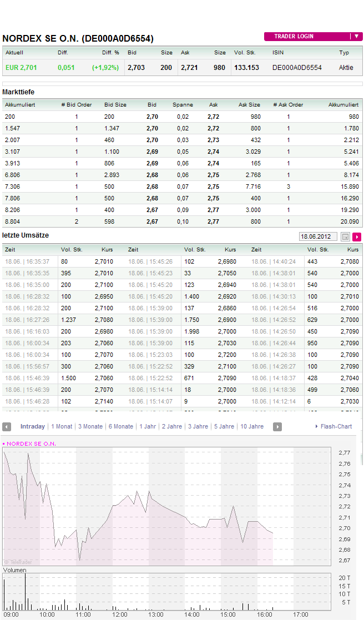Open the calendar date picker icon
Viewport: 364px width, 620px height.
(x=345, y=237)
